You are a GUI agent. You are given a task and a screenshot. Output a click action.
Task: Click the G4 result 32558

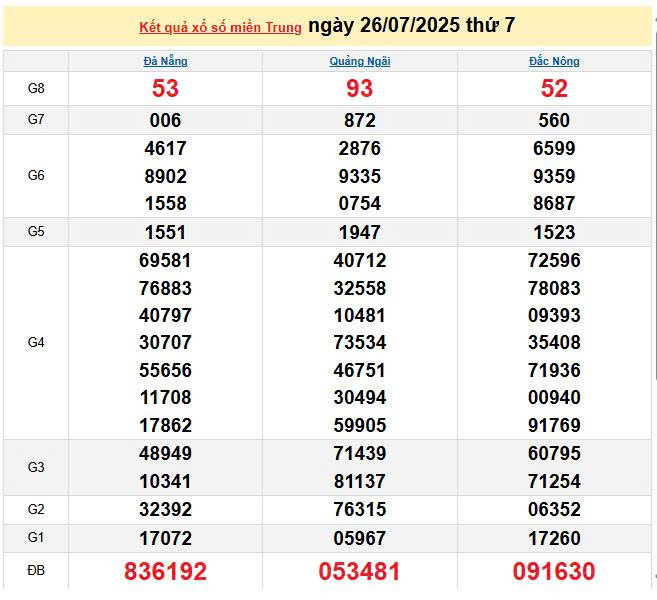pyautogui.click(x=360, y=288)
